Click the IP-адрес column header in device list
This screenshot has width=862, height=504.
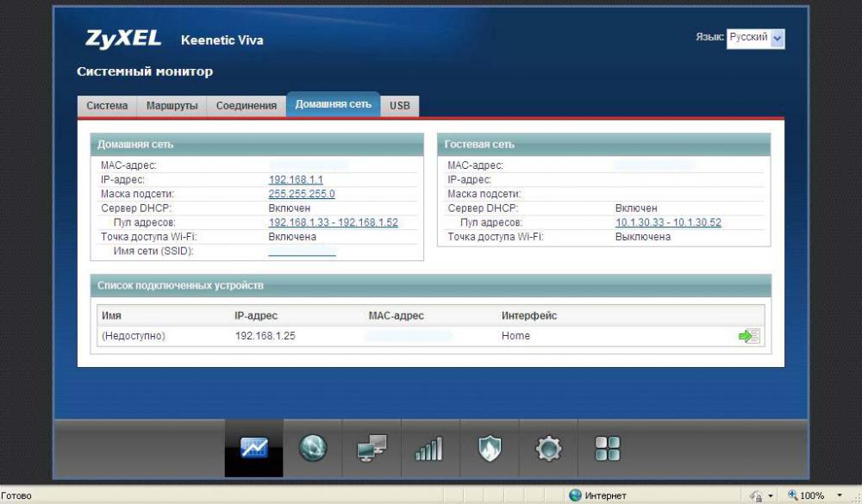coord(256,316)
